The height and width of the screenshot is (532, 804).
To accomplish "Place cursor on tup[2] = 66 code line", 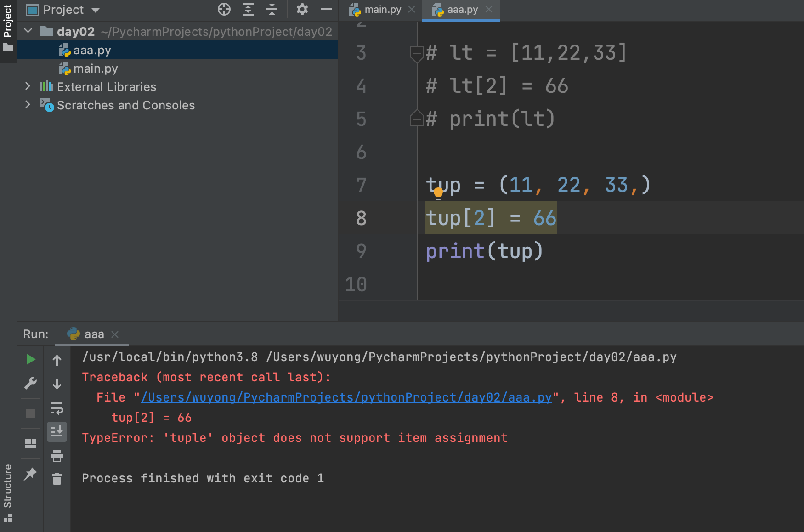I will [x=491, y=218].
